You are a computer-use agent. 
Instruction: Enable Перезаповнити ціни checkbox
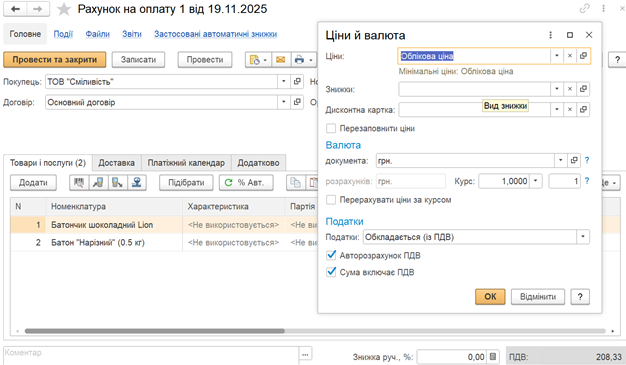tap(331, 128)
